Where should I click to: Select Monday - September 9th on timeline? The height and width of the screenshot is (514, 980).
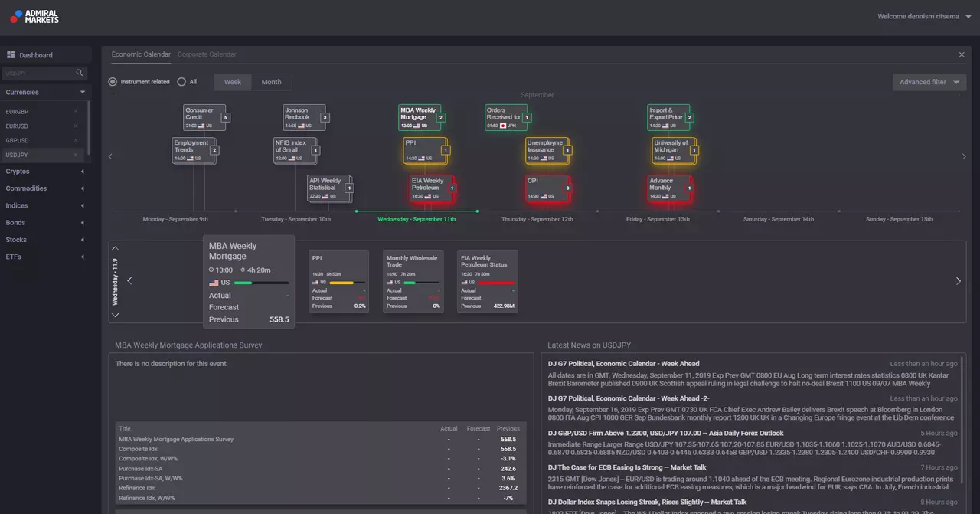pos(175,219)
